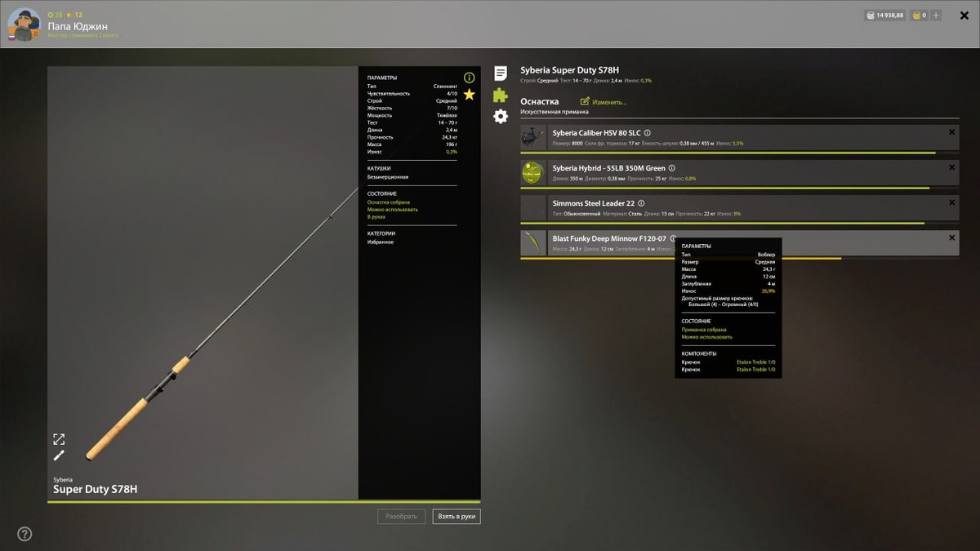The width and height of the screenshot is (980, 551).
Task: Select Syberia Hybrid - 55LB 350M Green title
Action: click(x=609, y=168)
